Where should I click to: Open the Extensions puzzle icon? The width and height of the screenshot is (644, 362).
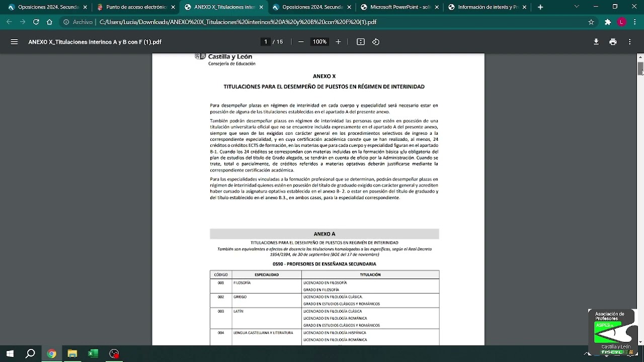(608, 22)
